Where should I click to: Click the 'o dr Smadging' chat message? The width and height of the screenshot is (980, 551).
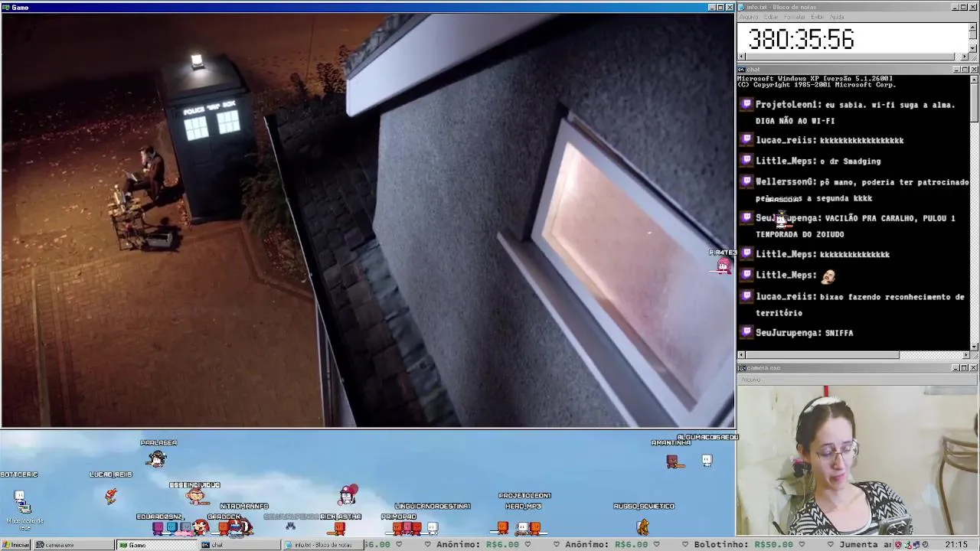coord(850,161)
